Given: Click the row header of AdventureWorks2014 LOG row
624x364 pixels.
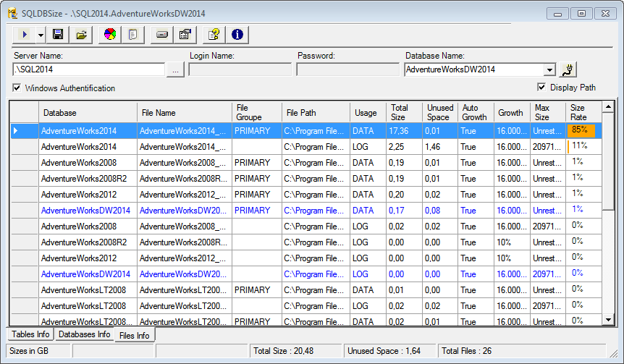Looking at the screenshot, I should tap(25, 146).
